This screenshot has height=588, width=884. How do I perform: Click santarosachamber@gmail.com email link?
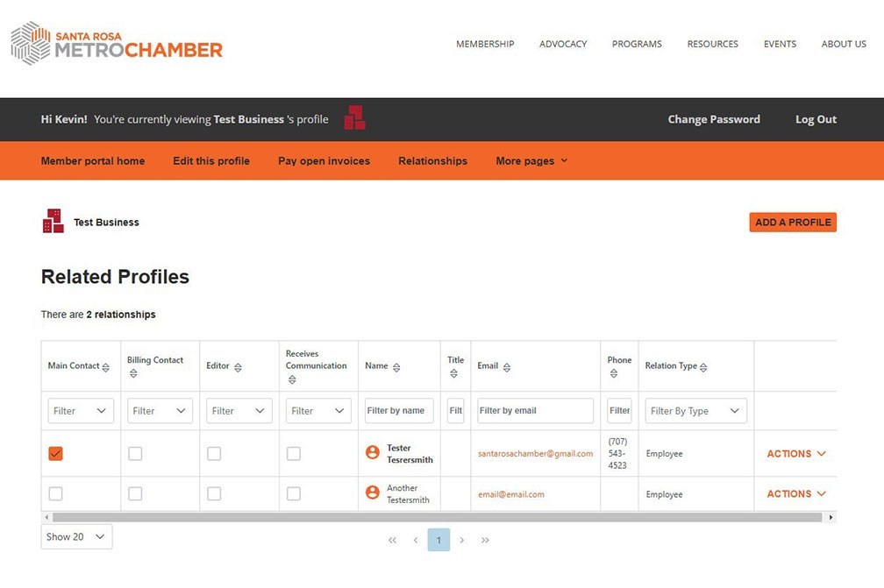click(x=536, y=454)
